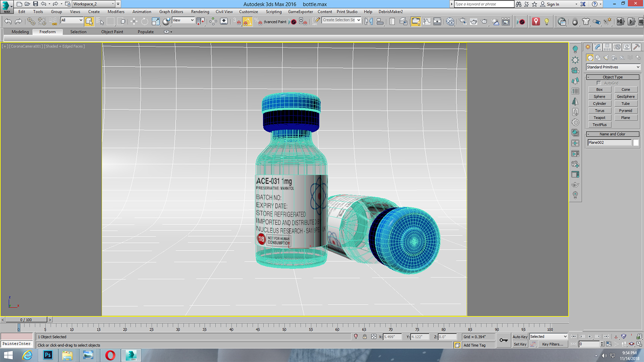Choose the Select and Uniform Scale tool
This screenshot has height=362, width=644.
click(155, 21)
